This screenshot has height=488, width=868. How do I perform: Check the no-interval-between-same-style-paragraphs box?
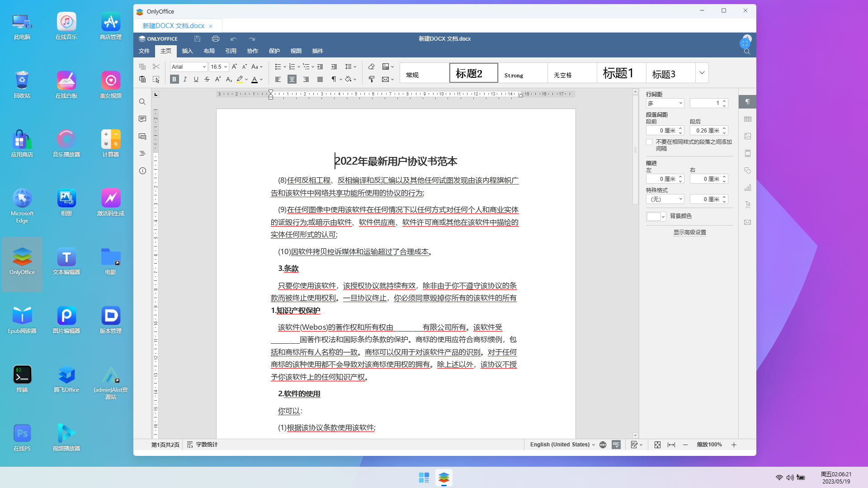(649, 142)
